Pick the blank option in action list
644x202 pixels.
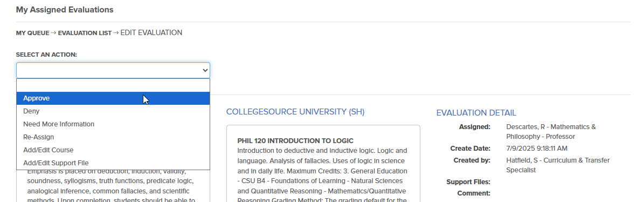click(113, 85)
